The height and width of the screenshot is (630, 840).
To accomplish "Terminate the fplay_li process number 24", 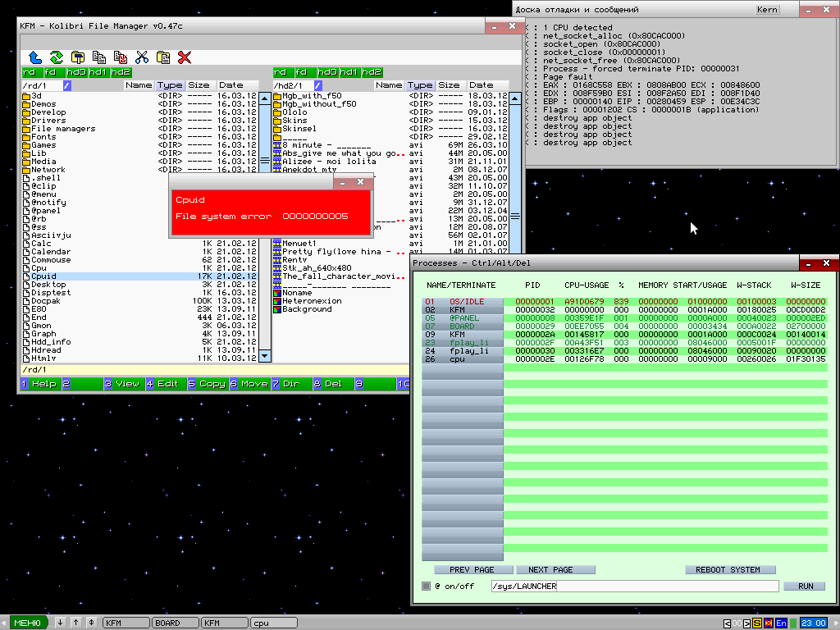I will coord(463,351).
